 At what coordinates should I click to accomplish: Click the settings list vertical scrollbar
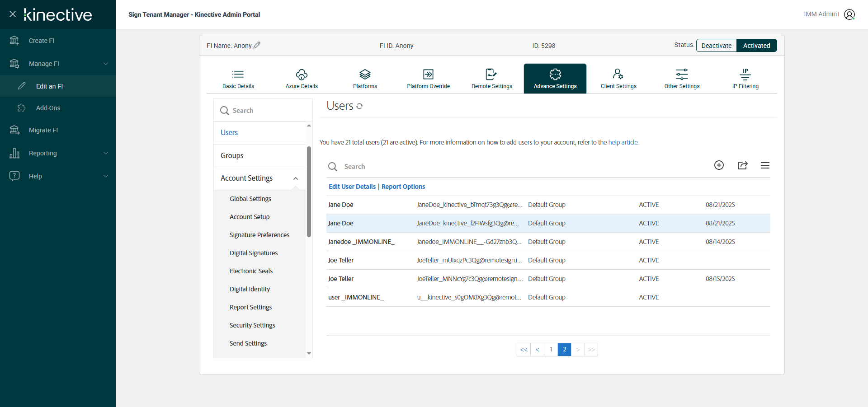coord(309,192)
